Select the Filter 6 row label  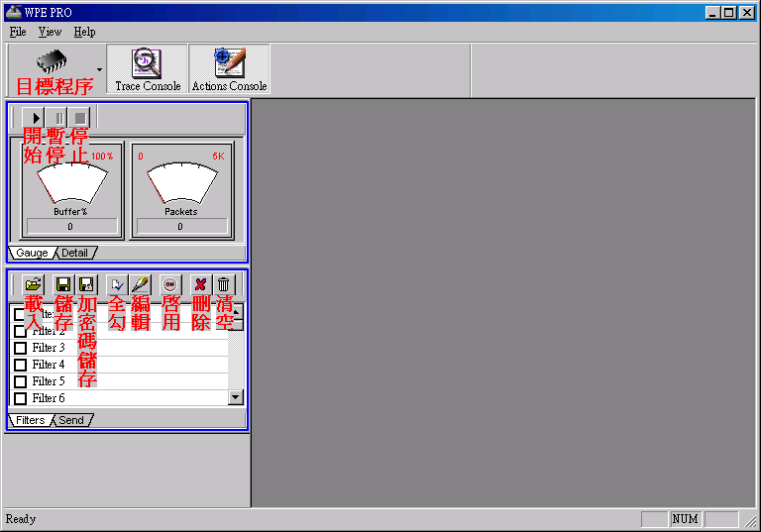[49, 398]
